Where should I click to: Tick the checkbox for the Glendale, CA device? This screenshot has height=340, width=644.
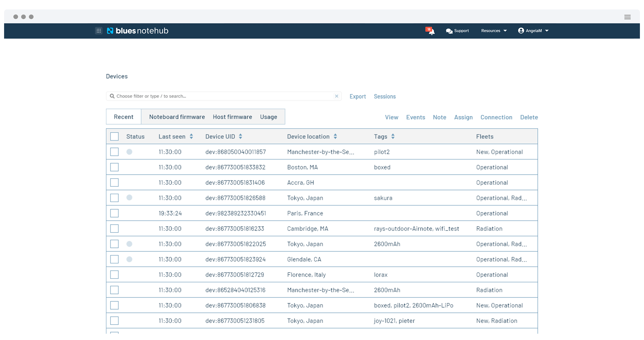pyautogui.click(x=114, y=259)
